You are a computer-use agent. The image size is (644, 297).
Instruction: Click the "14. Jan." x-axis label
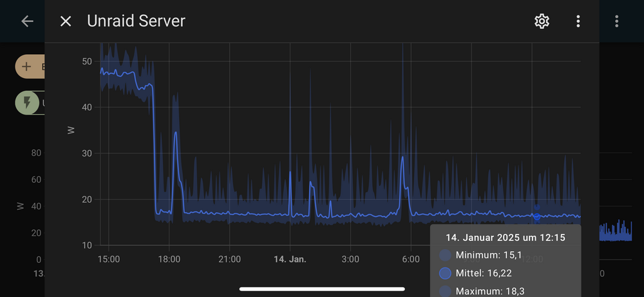coord(290,260)
